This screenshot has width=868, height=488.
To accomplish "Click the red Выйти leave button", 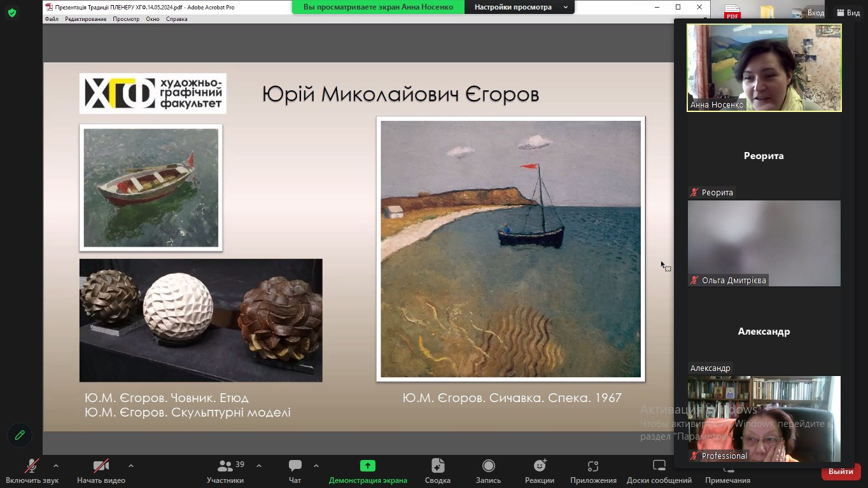I will click(841, 471).
